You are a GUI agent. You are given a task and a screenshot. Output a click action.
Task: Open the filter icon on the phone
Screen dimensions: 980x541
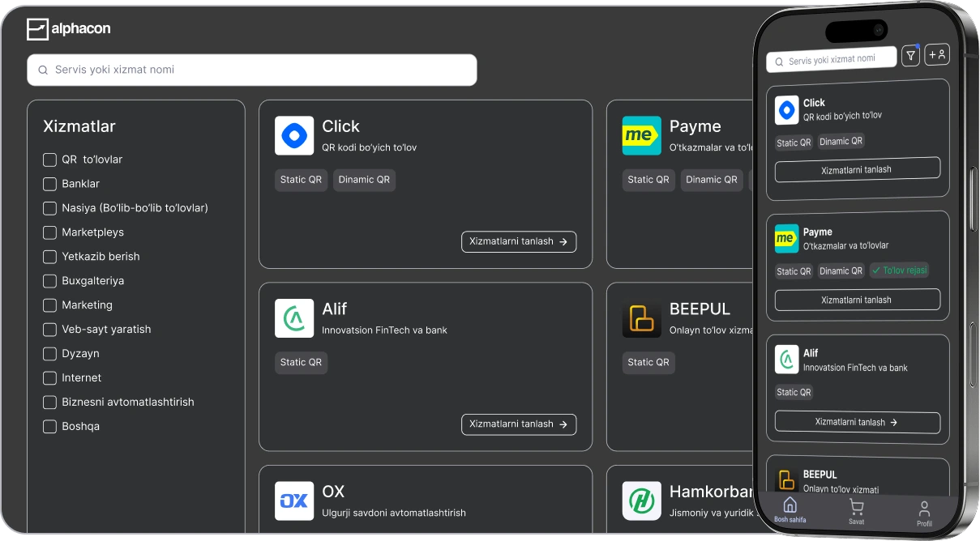tap(911, 55)
